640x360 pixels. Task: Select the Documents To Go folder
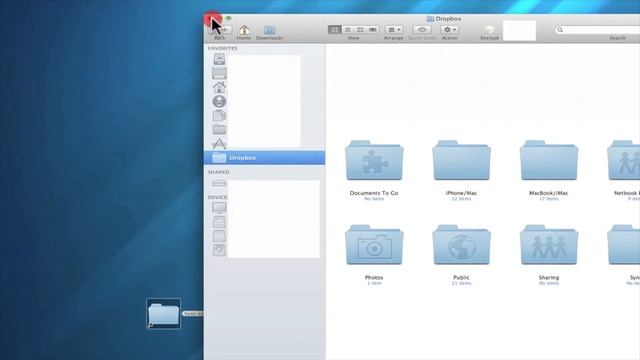point(374,160)
